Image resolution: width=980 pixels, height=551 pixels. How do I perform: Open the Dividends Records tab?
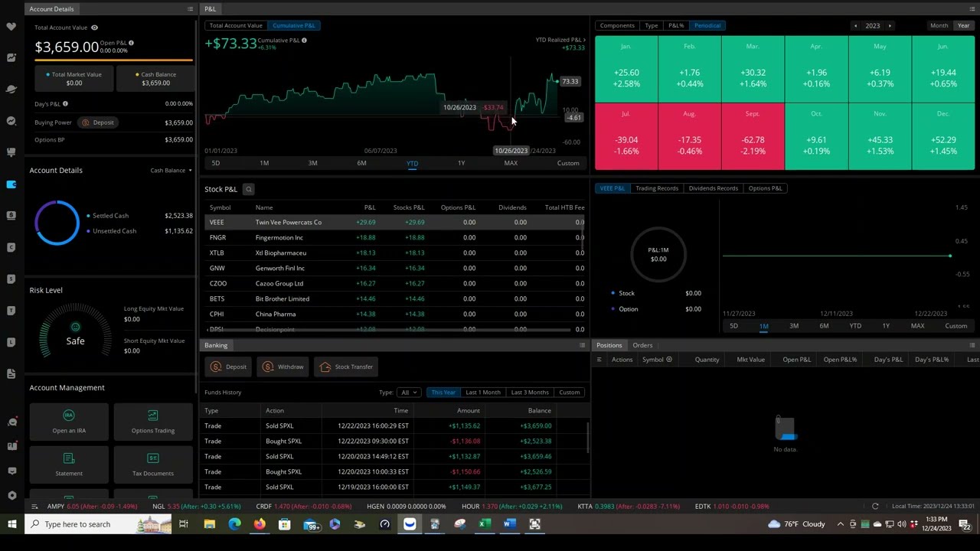[x=713, y=187]
